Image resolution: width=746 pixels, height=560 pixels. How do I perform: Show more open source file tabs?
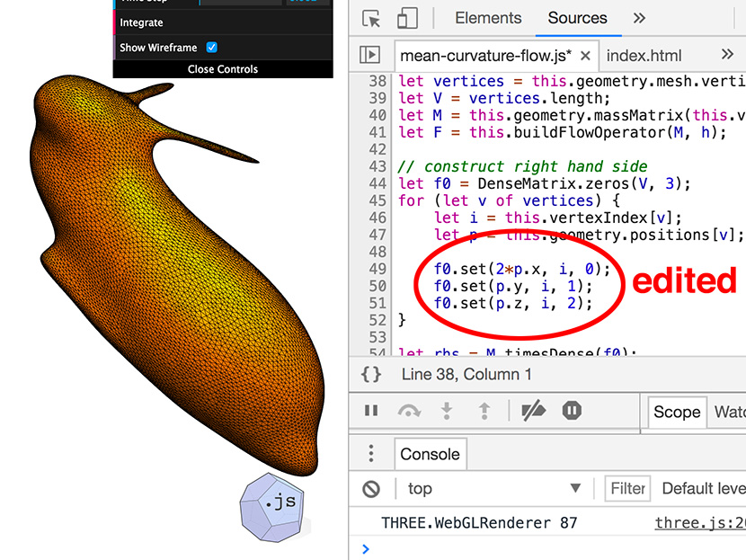pos(727,54)
